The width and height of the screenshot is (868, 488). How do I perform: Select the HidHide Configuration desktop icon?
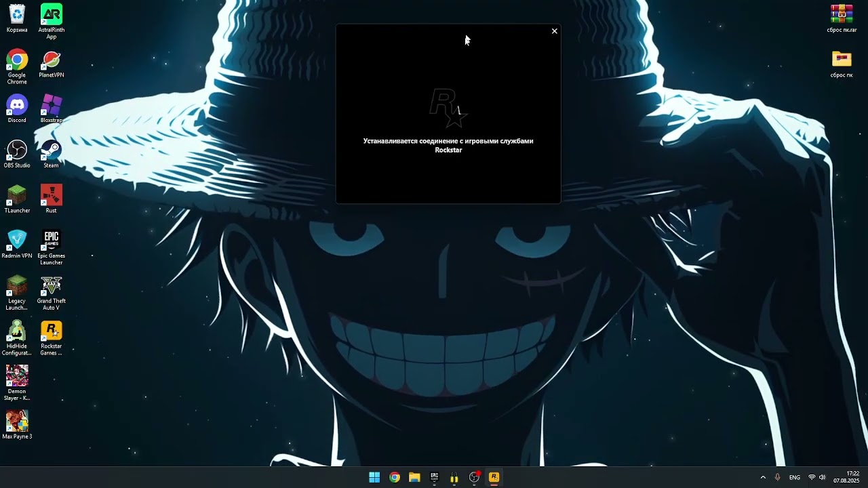click(x=17, y=338)
